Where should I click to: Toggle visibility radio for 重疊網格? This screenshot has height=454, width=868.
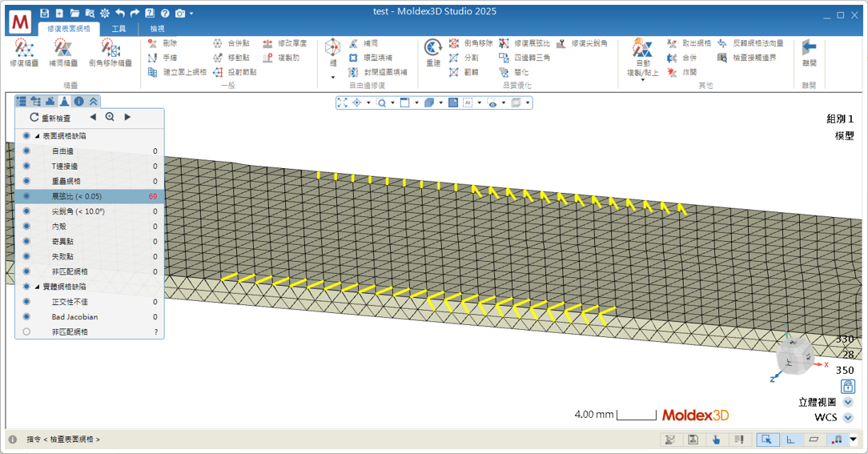[x=26, y=181]
